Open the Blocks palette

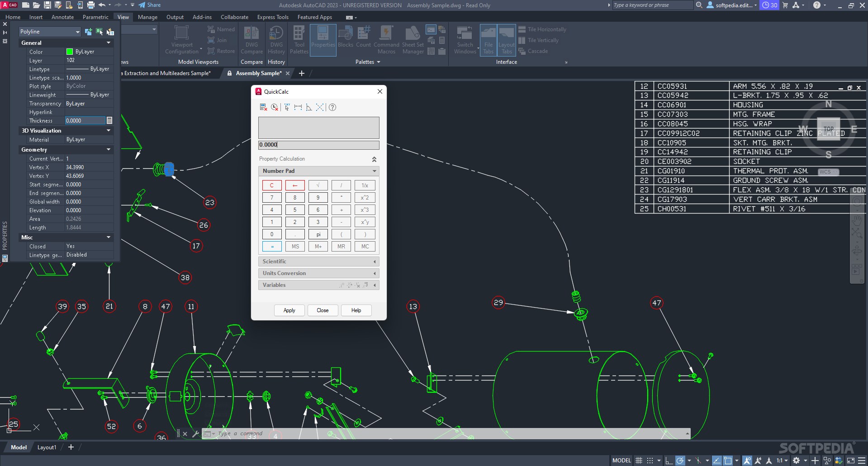(346, 37)
